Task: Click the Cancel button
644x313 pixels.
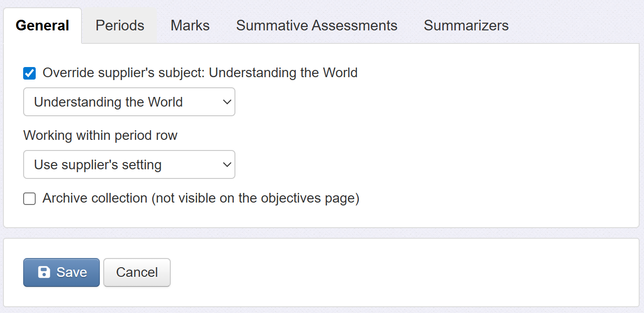Action: [137, 272]
